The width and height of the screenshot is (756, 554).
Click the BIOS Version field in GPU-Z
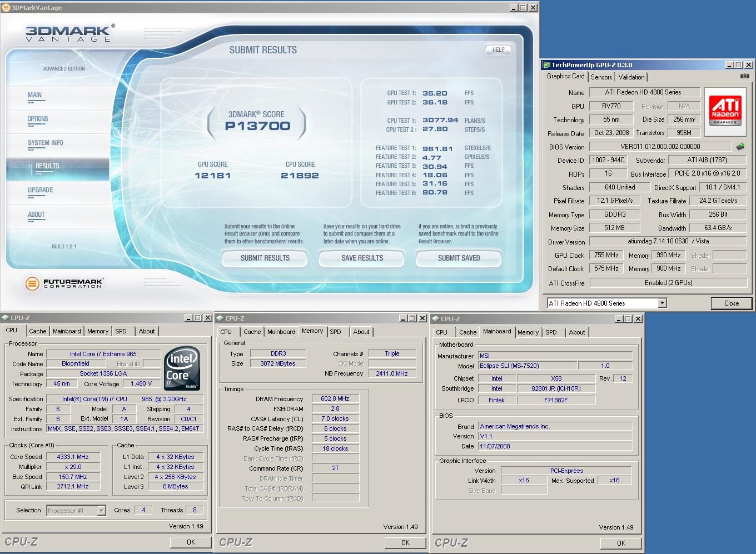660,147
